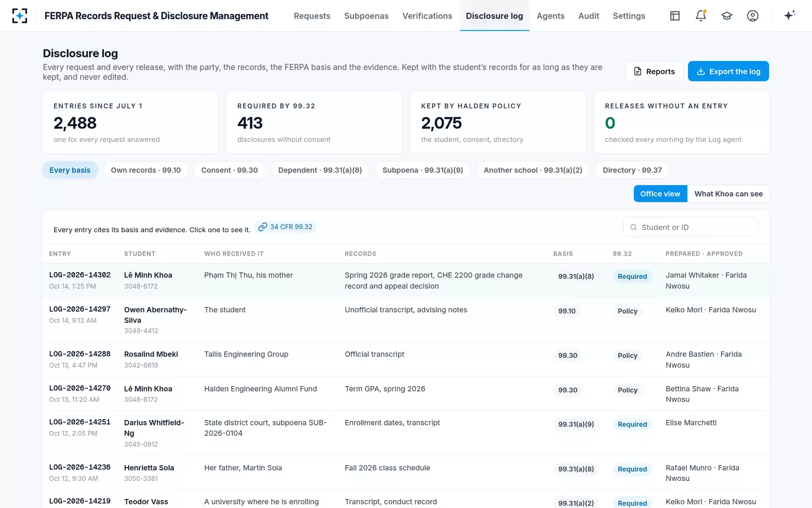Click the Reports button
This screenshot has height=508, width=812.
[654, 71]
